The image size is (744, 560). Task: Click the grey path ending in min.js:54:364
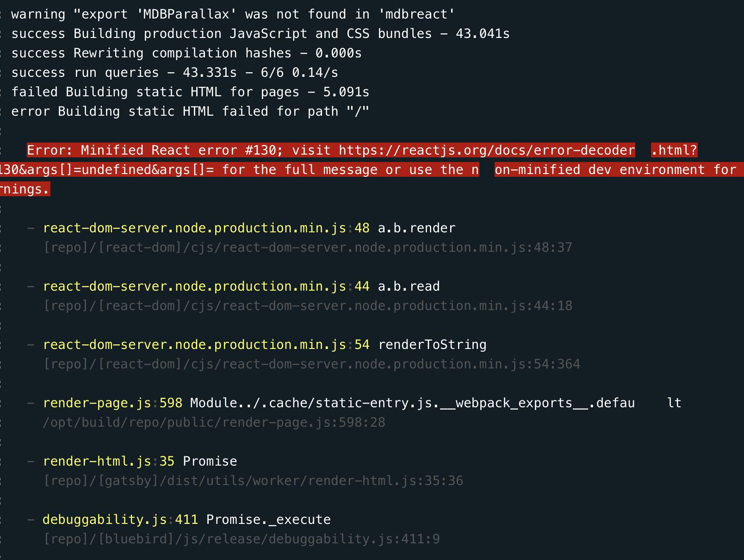click(x=311, y=364)
